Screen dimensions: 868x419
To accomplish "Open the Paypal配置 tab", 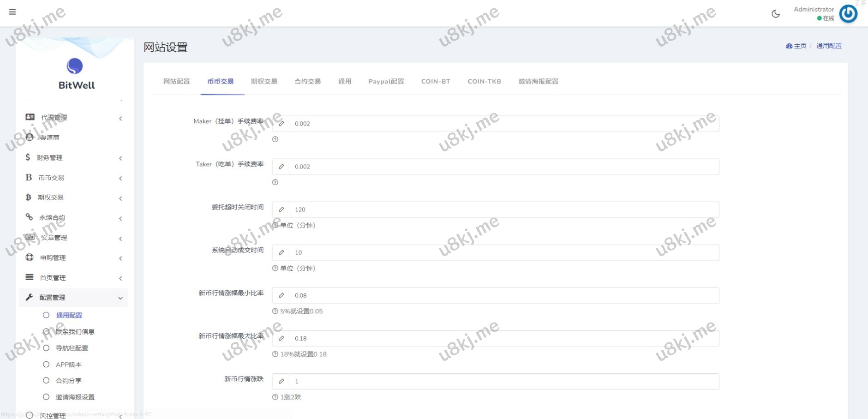I will click(386, 81).
